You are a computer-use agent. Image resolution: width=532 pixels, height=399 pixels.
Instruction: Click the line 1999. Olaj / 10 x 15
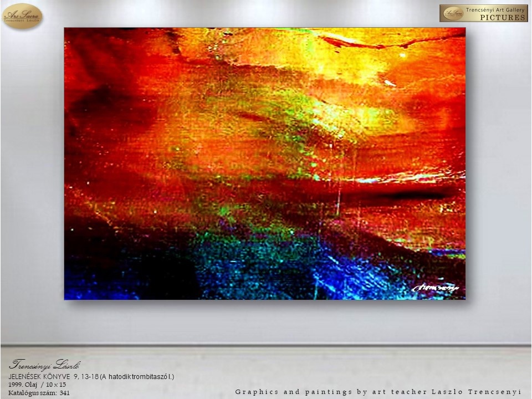click(37, 385)
